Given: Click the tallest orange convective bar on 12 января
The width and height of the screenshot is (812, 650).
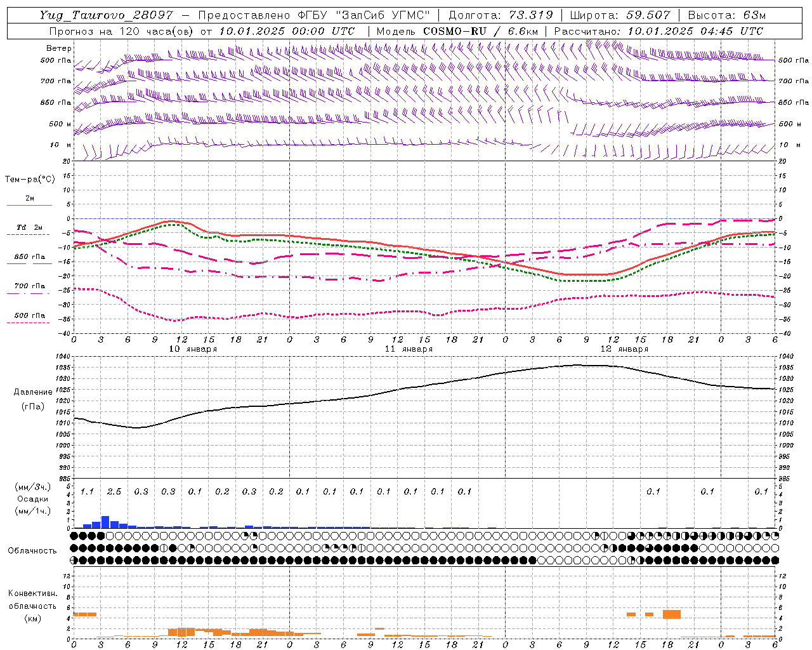Looking at the screenshot, I should pos(672,614).
